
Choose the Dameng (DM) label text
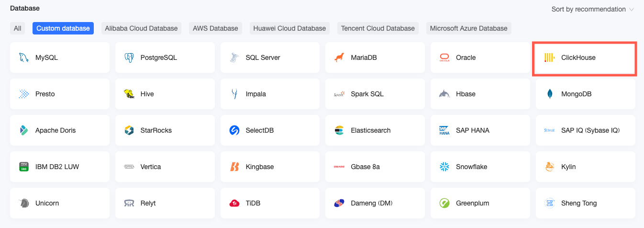pyautogui.click(x=372, y=203)
